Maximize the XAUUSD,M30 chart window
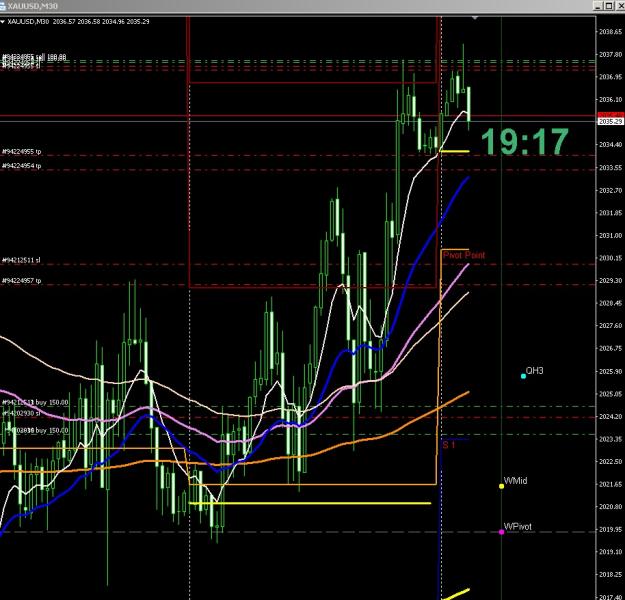The height and width of the screenshot is (600, 625). pyautogui.click(x=609, y=6)
